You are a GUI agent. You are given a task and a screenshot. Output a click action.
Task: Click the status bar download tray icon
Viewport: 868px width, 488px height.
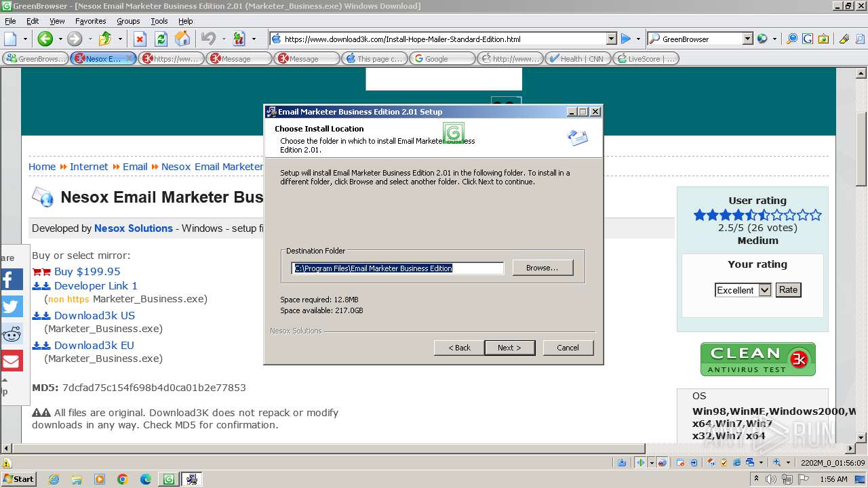(622, 462)
